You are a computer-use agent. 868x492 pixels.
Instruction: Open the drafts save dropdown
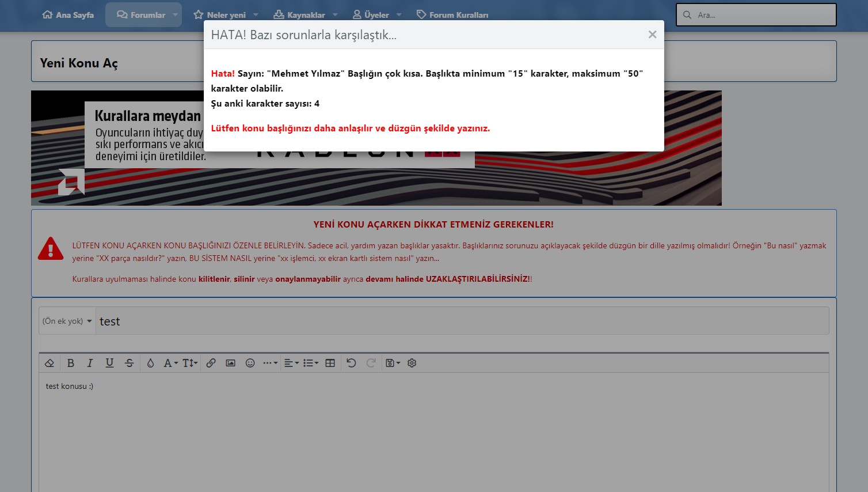point(393,363)
